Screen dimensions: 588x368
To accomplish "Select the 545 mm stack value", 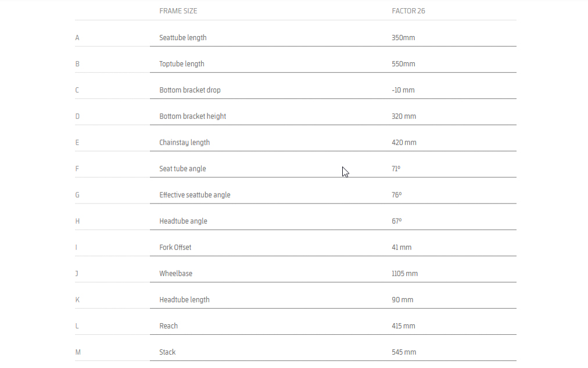I will coord(404,352).
